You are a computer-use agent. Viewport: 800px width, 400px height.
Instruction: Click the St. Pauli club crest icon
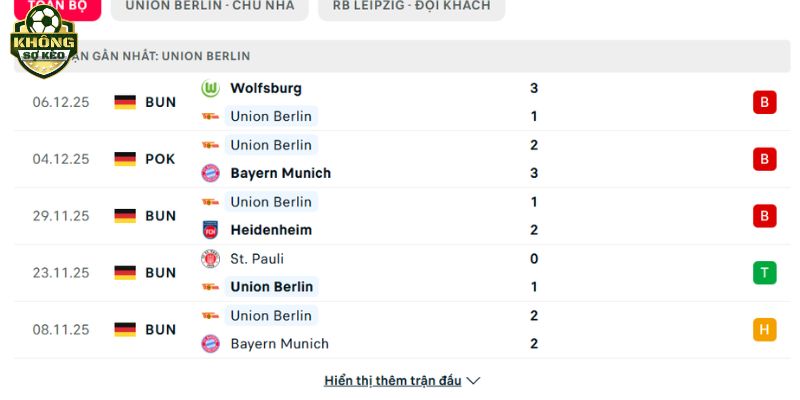[210, 259]
